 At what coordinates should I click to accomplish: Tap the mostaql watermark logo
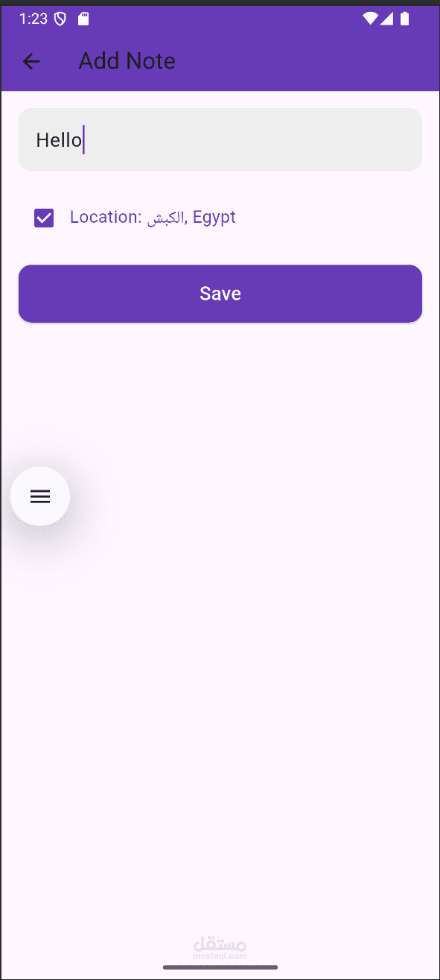click(220, 947)
